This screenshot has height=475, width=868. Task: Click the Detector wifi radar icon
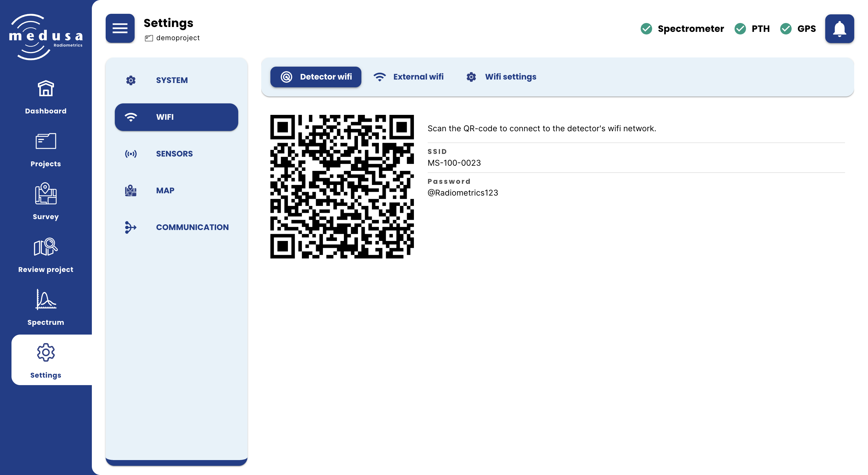[x=286, y=77]
